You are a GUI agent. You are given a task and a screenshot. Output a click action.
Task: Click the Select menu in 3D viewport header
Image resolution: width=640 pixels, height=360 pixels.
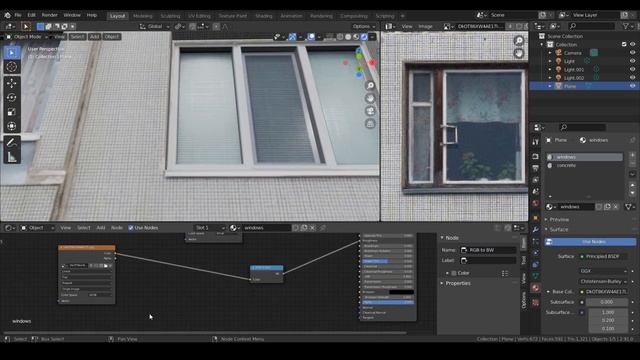tap(77, 37)
